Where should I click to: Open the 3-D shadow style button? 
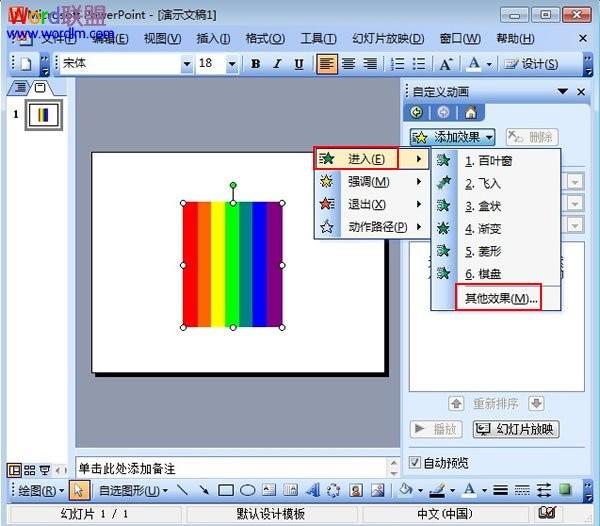[565, 489]
